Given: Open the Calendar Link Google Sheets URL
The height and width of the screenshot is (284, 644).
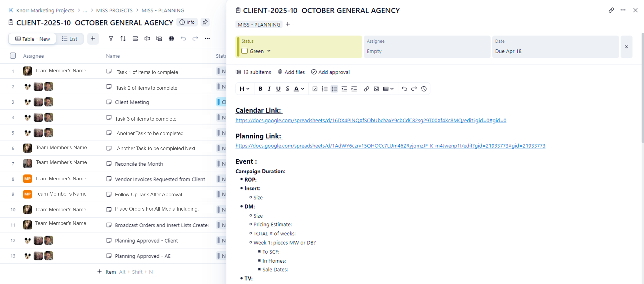Looking at the screenshot, I should pyautogui.click(x=371, y=120).
